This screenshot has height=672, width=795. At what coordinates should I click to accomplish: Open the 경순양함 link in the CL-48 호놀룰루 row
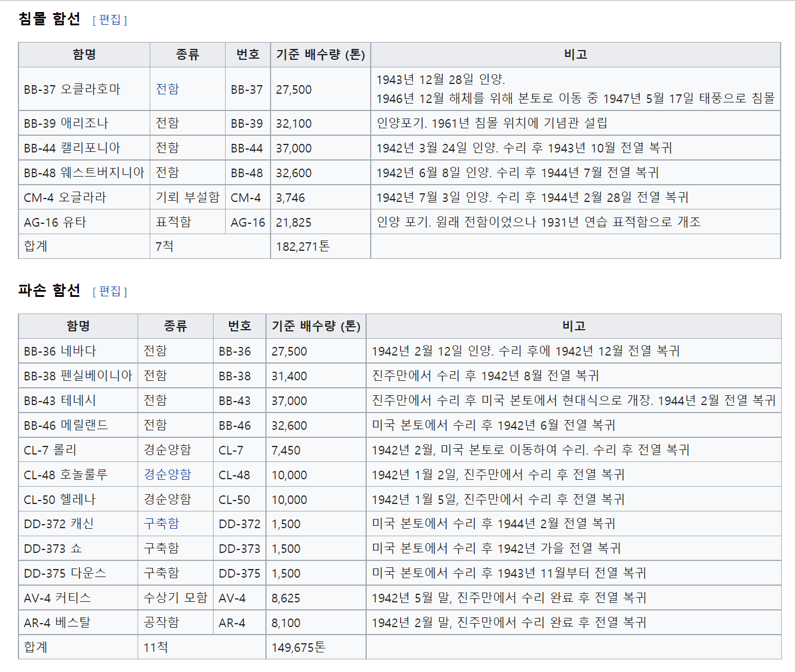[168, 474]
